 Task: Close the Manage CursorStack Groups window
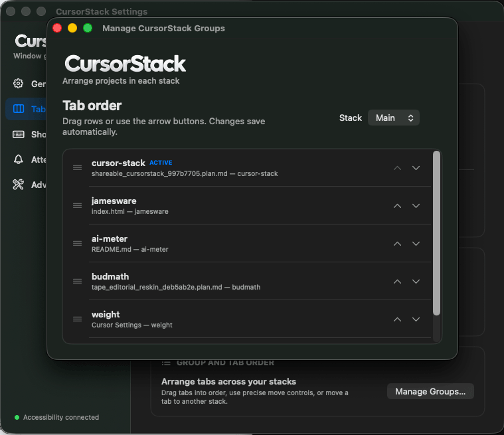click(57, 29)
